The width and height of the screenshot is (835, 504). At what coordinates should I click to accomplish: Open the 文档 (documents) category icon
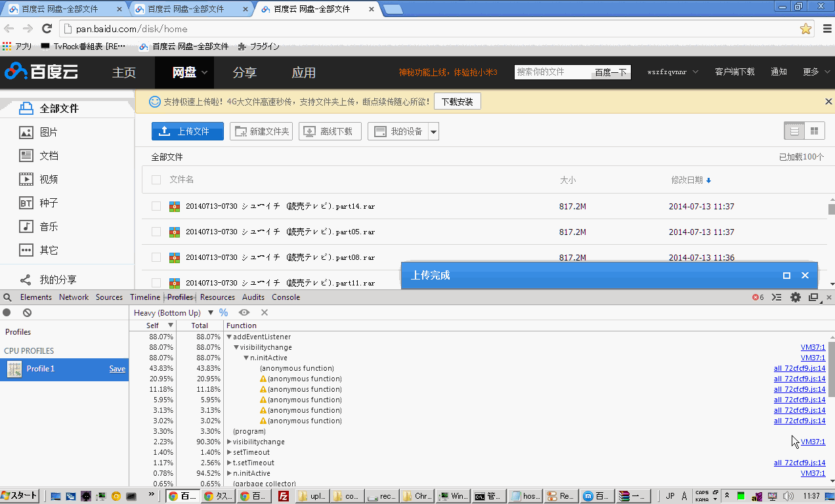pos(26,156)
